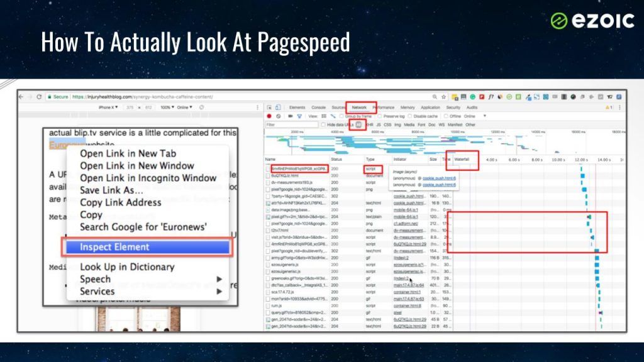Screen dimensions: 644x362
Task: Click the red network record button
Action: 269,116
